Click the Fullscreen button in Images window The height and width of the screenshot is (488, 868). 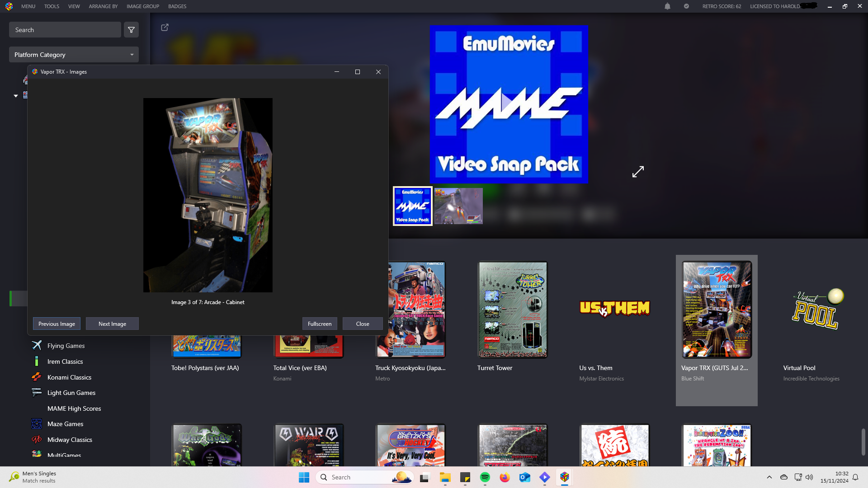pos(320,324)
